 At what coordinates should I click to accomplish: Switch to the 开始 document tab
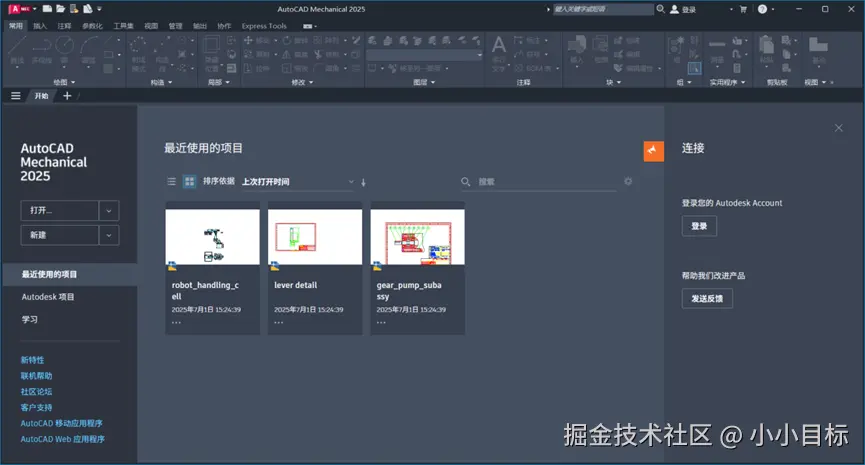click(41, 96)
